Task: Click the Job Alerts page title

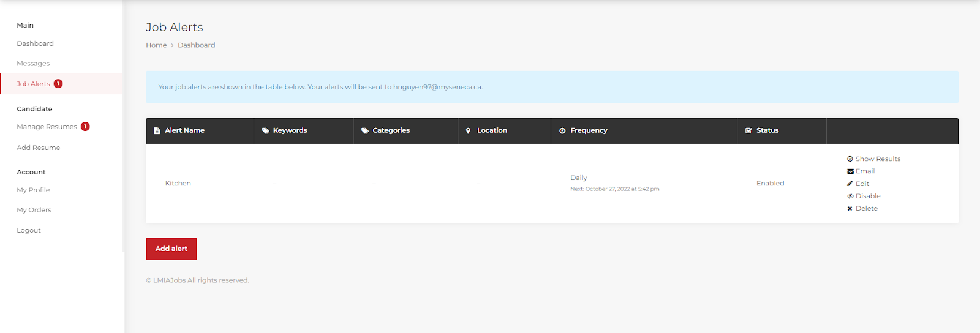Action: [175, 28]
